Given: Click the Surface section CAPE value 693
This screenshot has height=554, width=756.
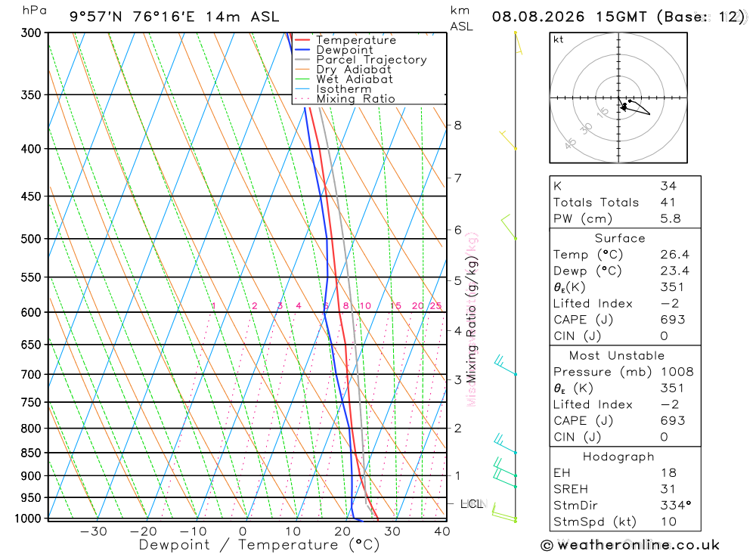Looking at the screenshot, I should [x=673, y=320].
